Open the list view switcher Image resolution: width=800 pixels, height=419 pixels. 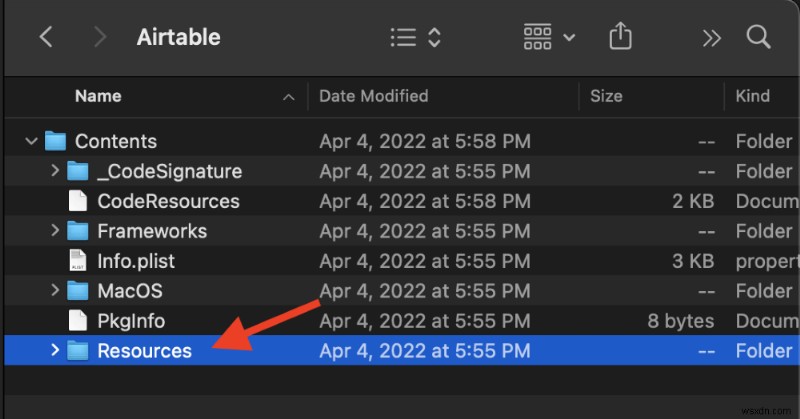tap(415, 38)
